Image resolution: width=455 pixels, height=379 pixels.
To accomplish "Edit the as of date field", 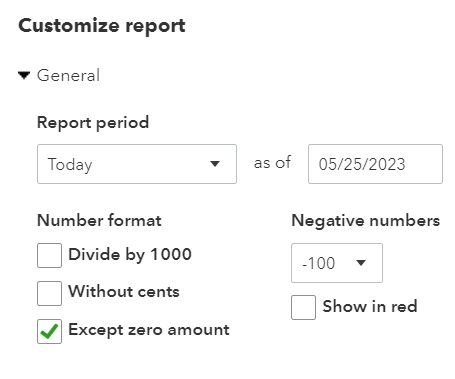I will click(x=375, y=164).
